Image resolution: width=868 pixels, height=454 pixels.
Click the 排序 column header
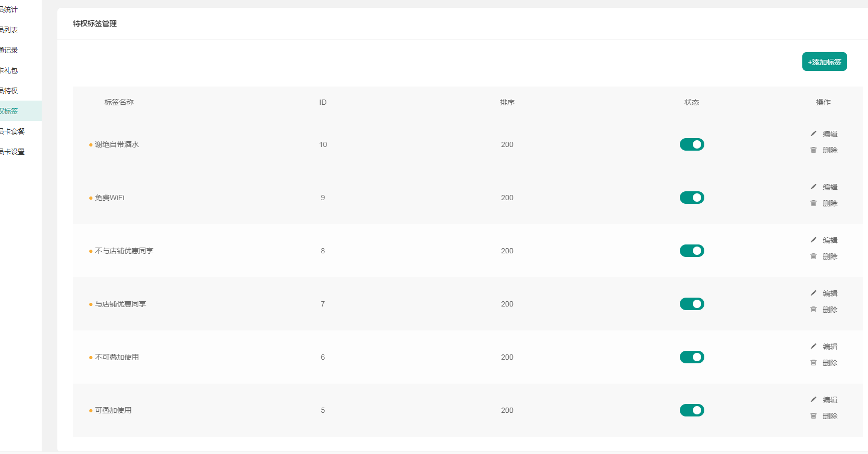[507, 102]
